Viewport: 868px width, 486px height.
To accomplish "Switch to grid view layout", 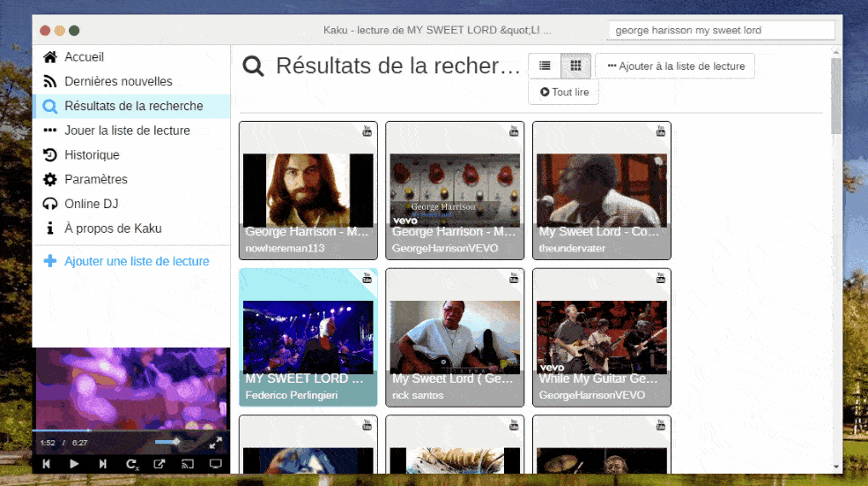I will click(575, 66).
